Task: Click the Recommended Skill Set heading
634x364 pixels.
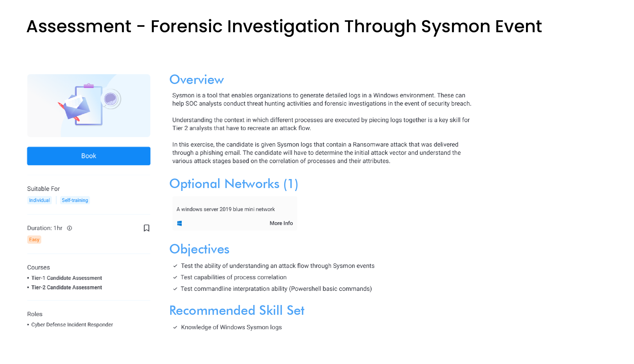Action: click(237, 310)
